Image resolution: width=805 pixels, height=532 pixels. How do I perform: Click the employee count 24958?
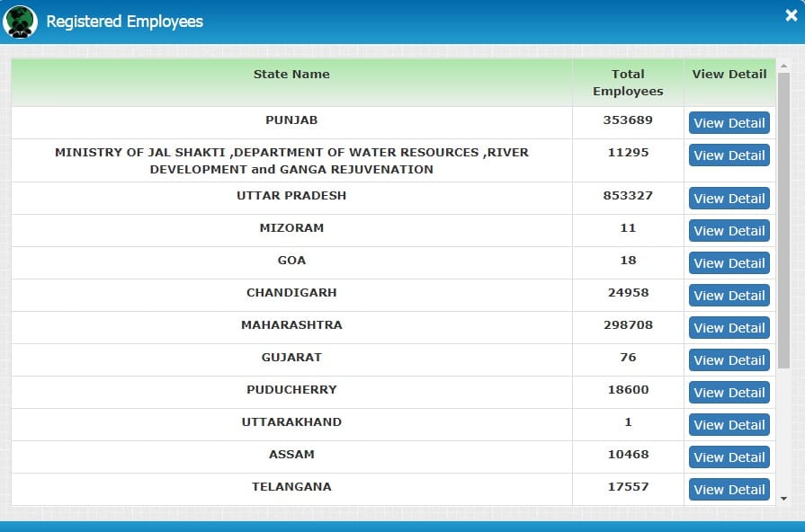pyautogui.click(x=628, y=292)
